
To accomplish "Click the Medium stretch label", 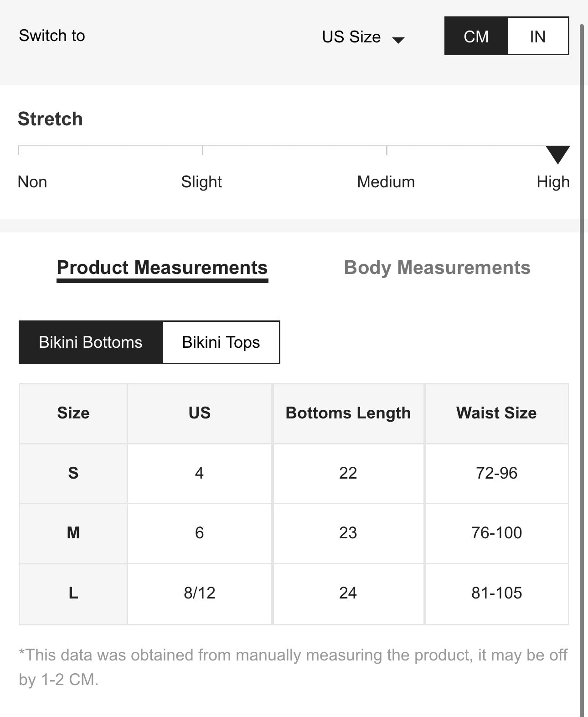I will tap(386, 182).
